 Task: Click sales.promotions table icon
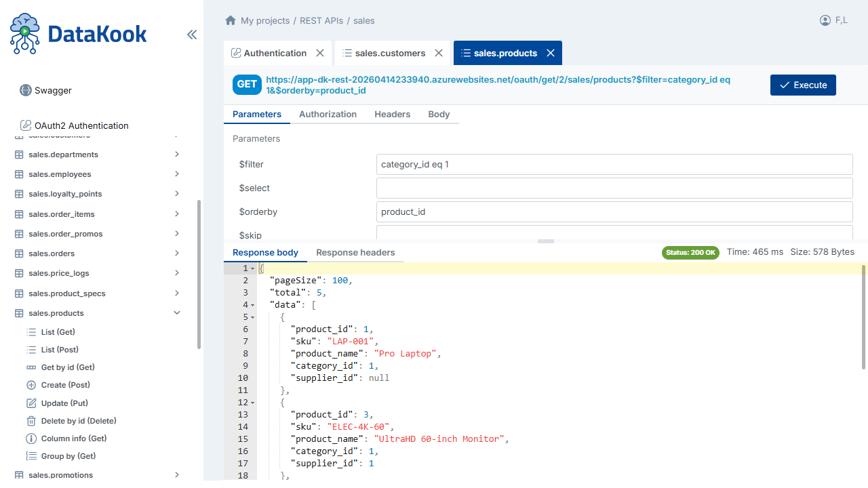tap(19, 475)
